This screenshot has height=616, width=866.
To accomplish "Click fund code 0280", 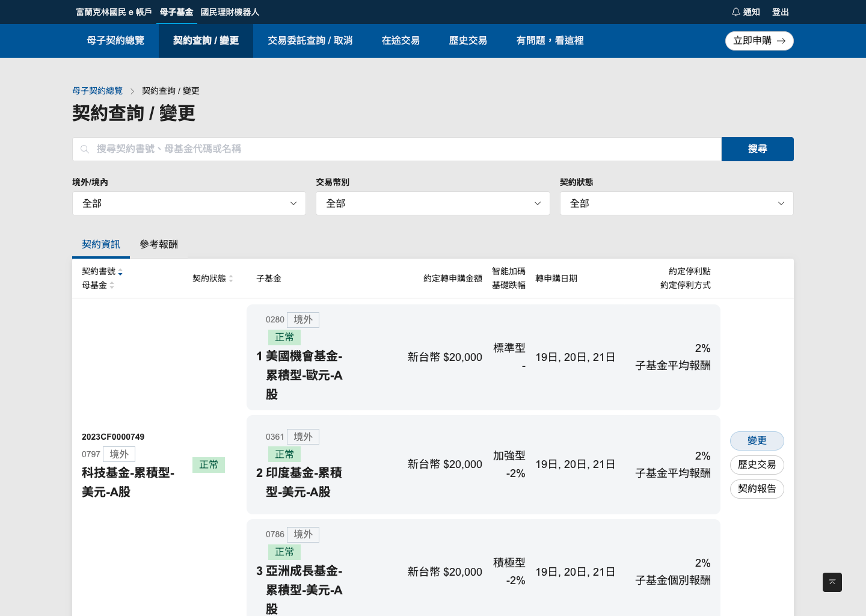I will click(x=275, y=319).
